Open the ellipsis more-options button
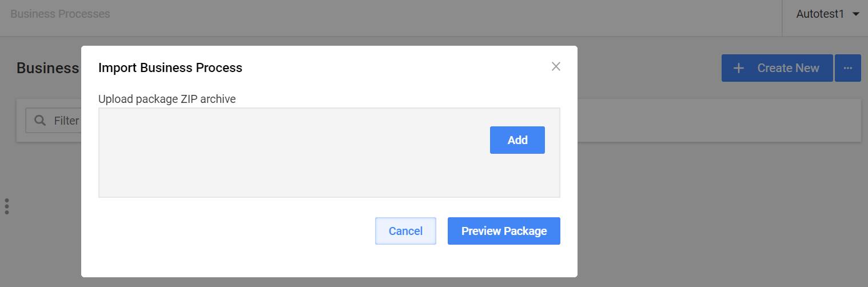Viewport: 868px width, 287px height. pos(848,68)
